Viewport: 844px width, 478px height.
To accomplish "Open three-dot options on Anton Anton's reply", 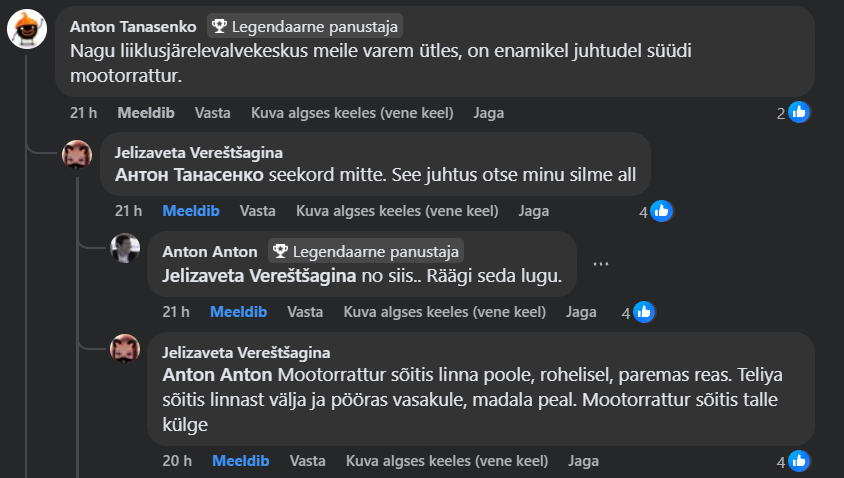I will [x=601, y=264].
